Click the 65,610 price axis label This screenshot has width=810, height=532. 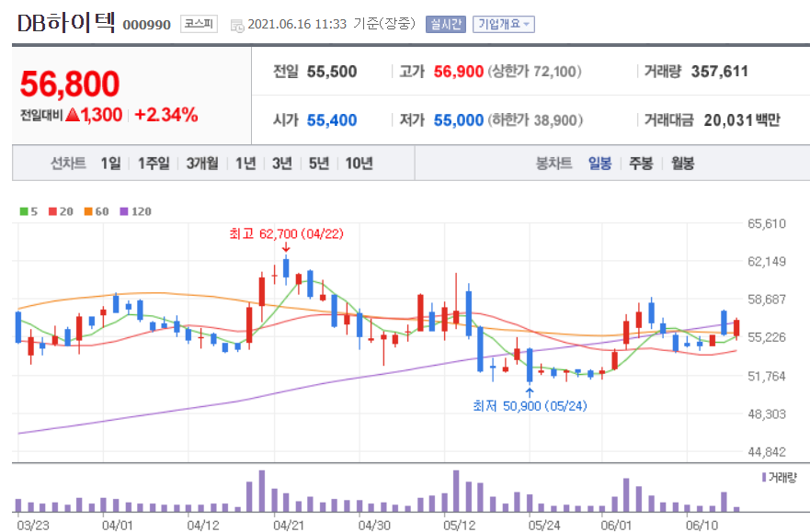[x=767, y=223]
